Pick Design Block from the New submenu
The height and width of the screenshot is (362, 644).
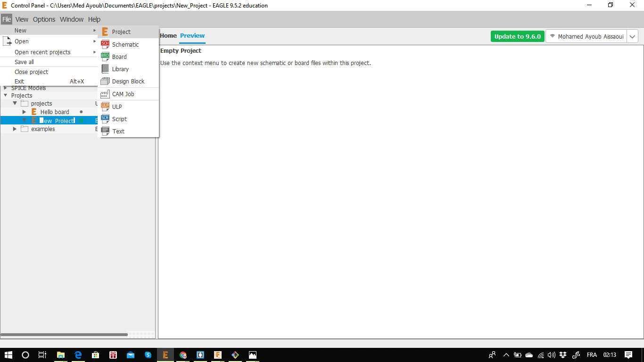(x=128, y=81)
